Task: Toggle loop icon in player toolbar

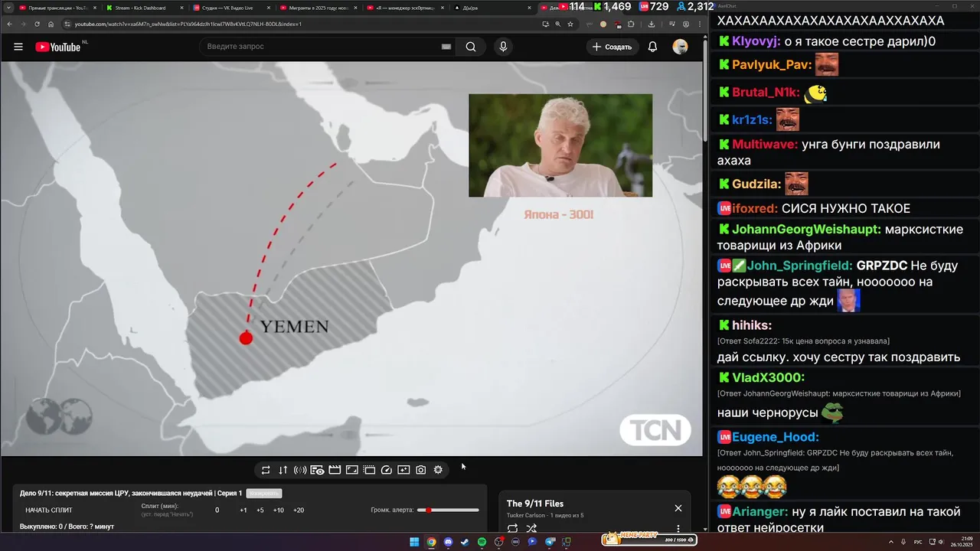Action: (266, 470)
